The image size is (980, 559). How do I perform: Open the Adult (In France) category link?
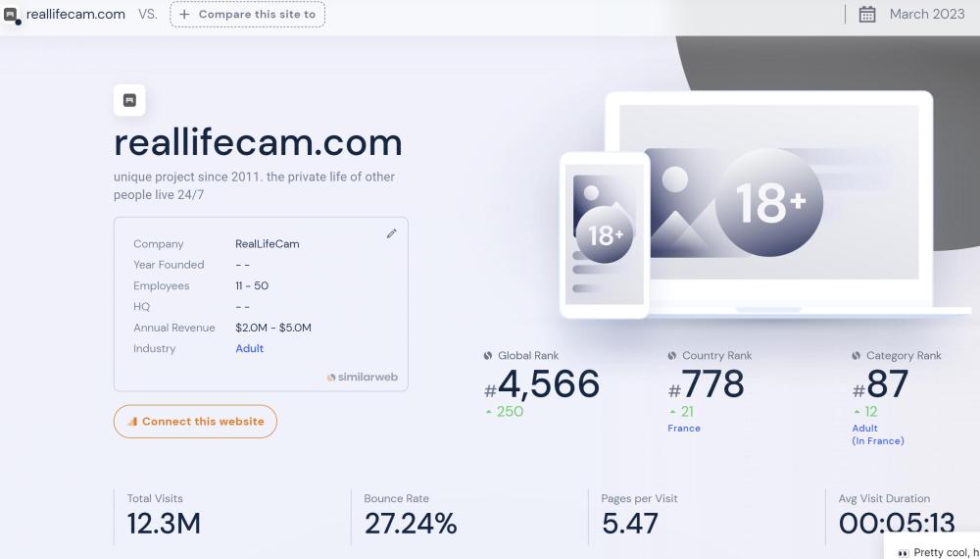pyautogui.click(x=877, y=434)
